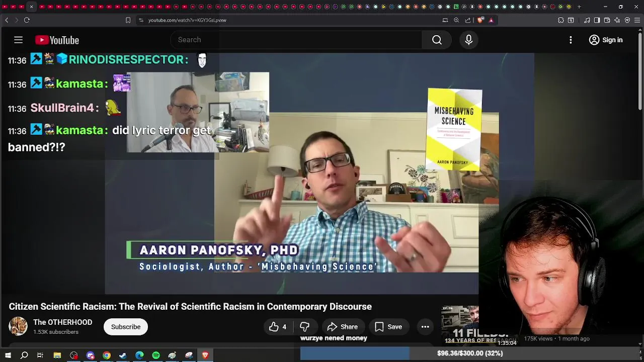Close the active browser tab
The height and width of the screenshot is (362, 644).
pyautogui.click(x=31, y=7)
